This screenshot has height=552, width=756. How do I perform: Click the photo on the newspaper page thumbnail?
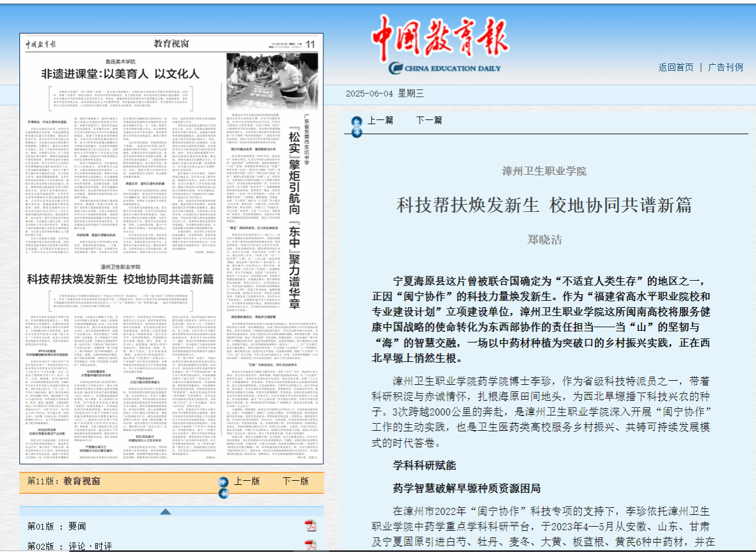(271, 81)
